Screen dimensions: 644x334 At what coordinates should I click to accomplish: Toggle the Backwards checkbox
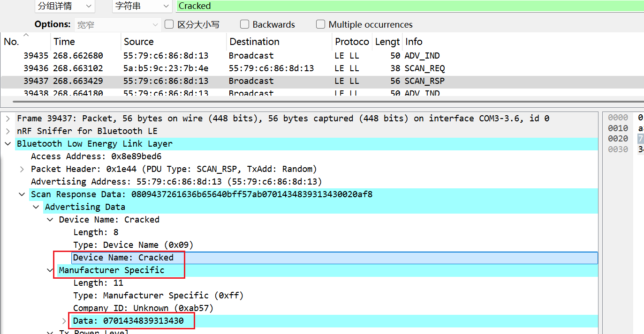(x=244, y=24)
